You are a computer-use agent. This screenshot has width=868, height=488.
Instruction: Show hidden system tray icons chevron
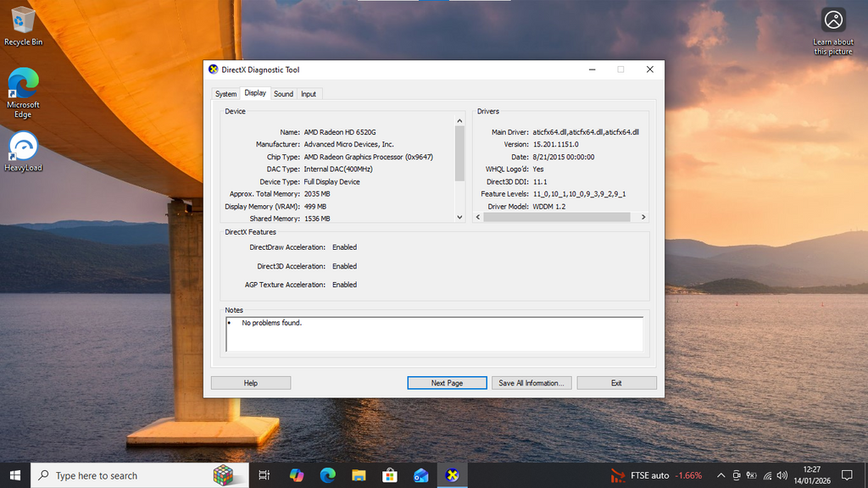(721, 475)
